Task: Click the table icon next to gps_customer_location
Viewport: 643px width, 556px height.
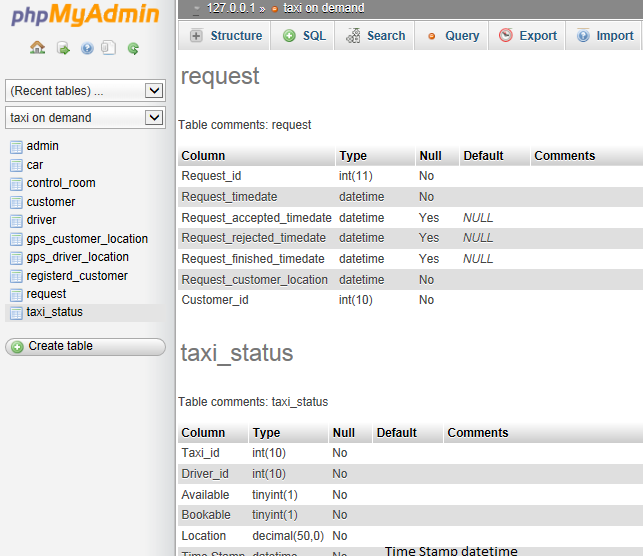Action: click(x=16, y=239)
